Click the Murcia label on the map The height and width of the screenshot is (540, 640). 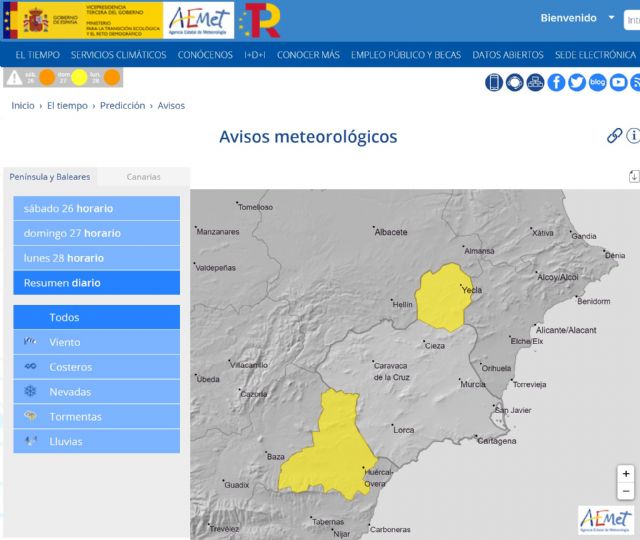473,384
